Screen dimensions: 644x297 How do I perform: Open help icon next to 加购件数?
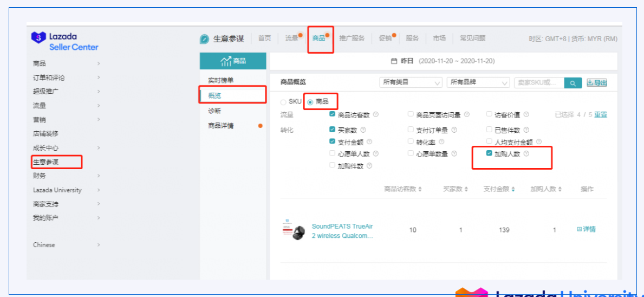(x=369, y=165)
